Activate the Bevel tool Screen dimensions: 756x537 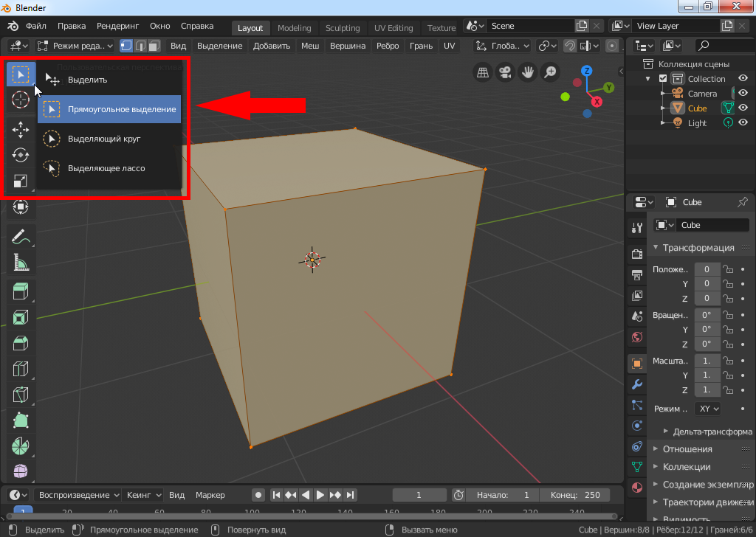pos(21,343)
